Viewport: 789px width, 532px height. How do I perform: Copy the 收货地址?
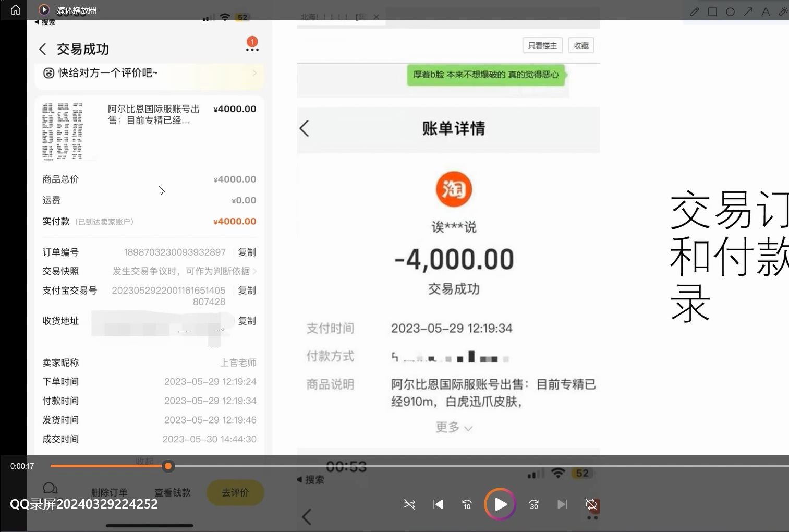[247, 321]
